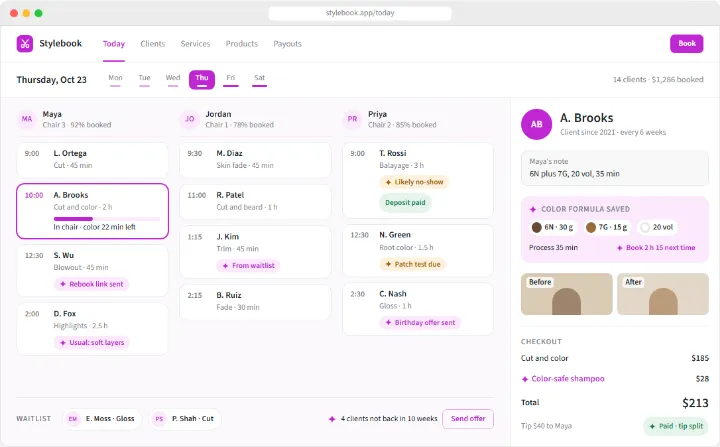Click the Likely no-show tag
This screenshot has height=447, width=720.
414,182
